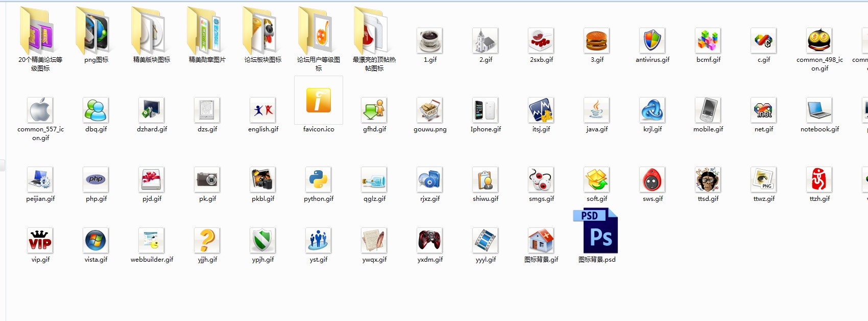This screenshot has height=321, width=868.
Task: Click the ypjh.gif green shield icon
Action: 263,241
